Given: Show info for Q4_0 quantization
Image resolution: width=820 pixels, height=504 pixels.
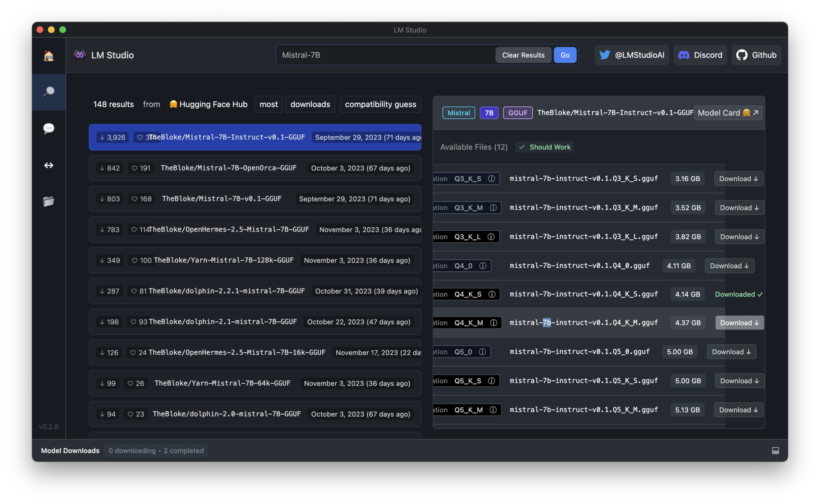Looking at the screenshot, I should tap(483, 266).
